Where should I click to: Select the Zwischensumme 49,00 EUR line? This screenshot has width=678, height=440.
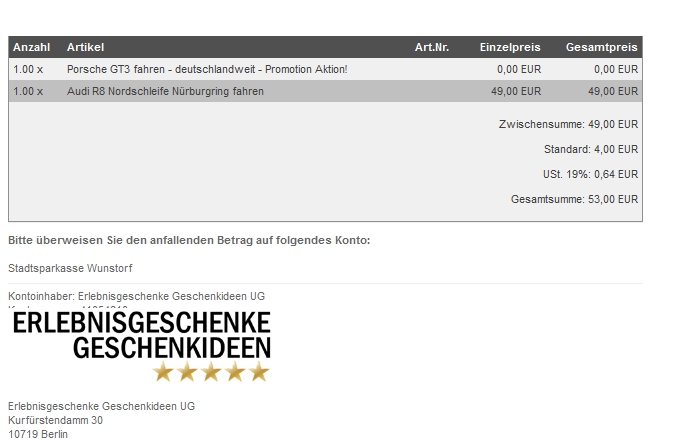click(x=568, y=125)
